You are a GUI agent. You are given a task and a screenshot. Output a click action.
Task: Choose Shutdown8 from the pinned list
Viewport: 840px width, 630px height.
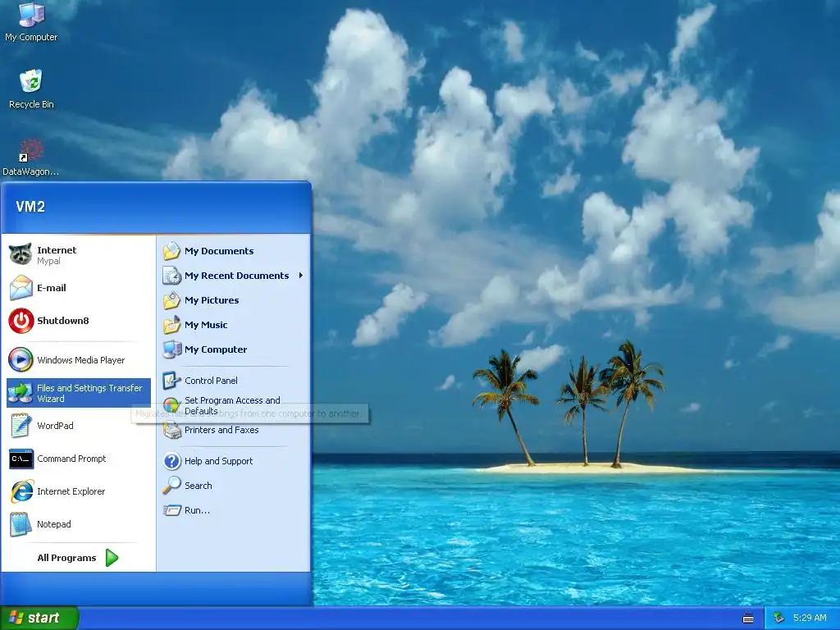[x=78, y=321]
